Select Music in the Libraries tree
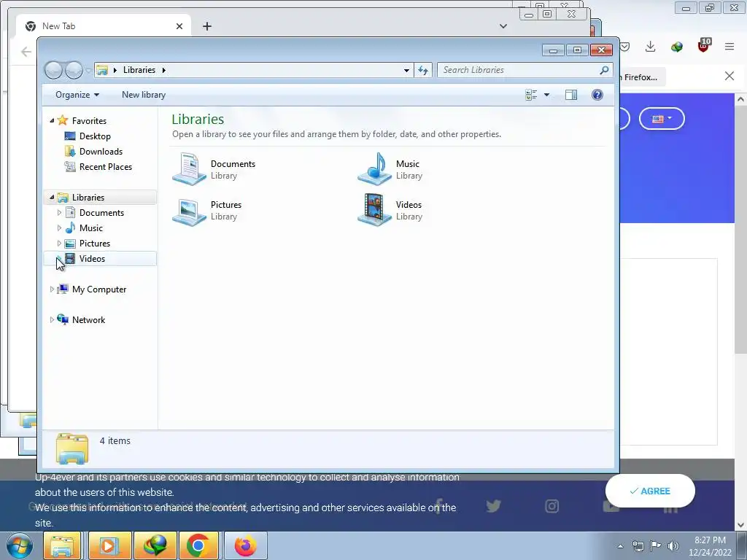 click(x=90, y=227)
